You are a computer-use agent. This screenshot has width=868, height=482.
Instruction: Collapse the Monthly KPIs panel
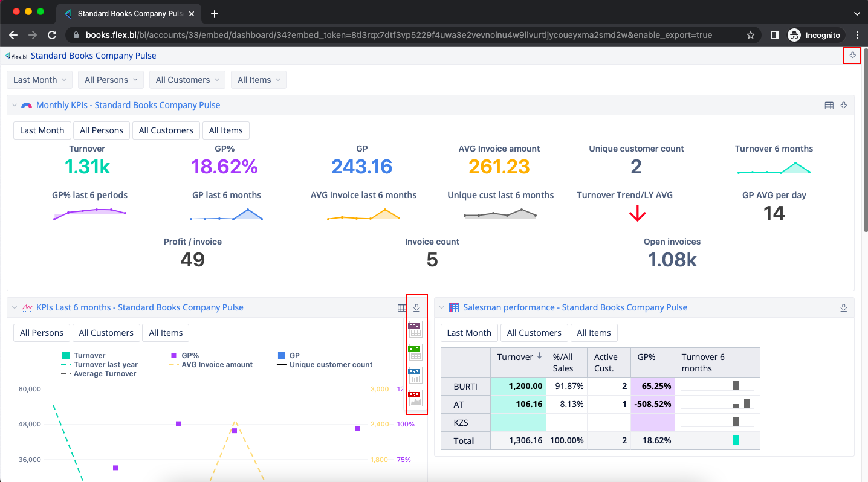click(15, 106)
